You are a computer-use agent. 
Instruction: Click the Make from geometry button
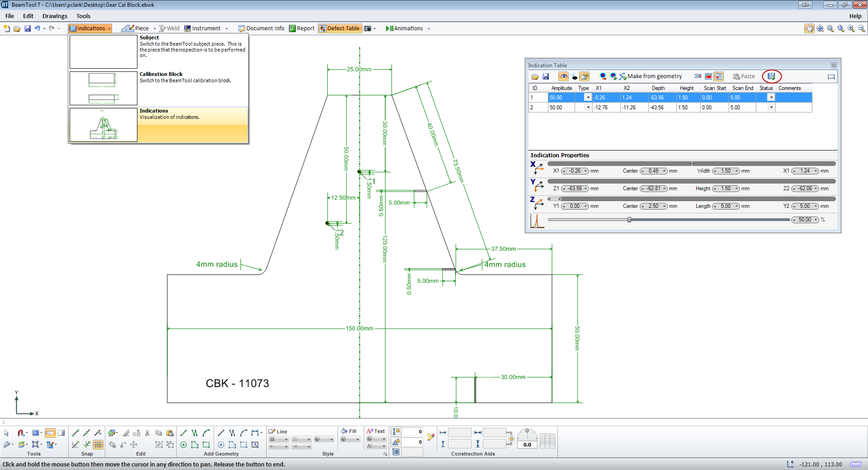[x=651, y=76]
